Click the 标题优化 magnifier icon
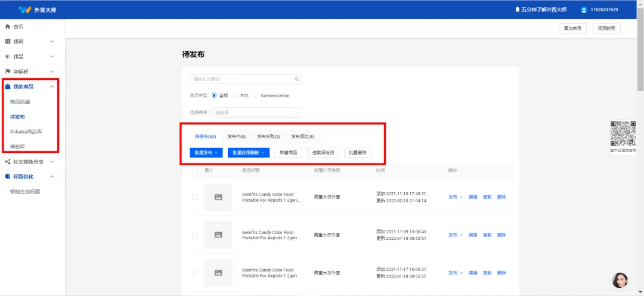The height and width of the screenshot is (296, 644). 7,177
